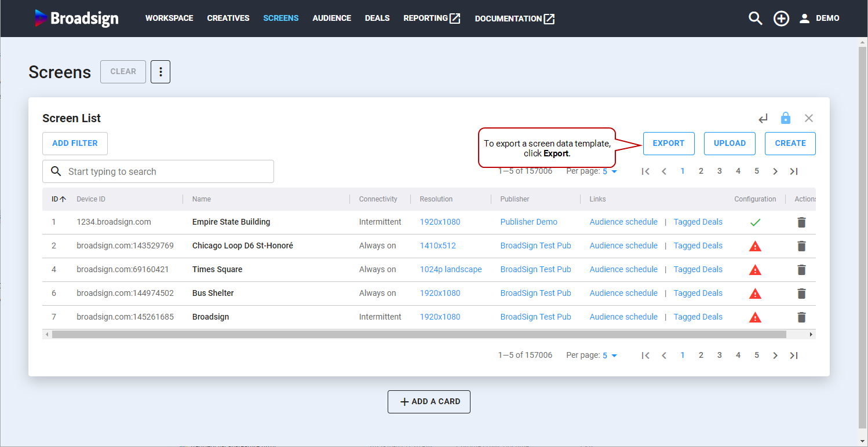The width and height of the screenshot is (868, 447).
Task: Click the CLEAR button
Action: point(123,72)
